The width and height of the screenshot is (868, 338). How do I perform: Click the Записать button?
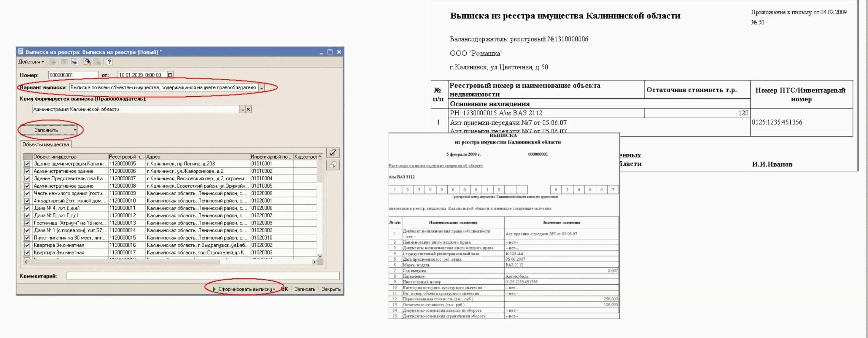pos(305,289)
